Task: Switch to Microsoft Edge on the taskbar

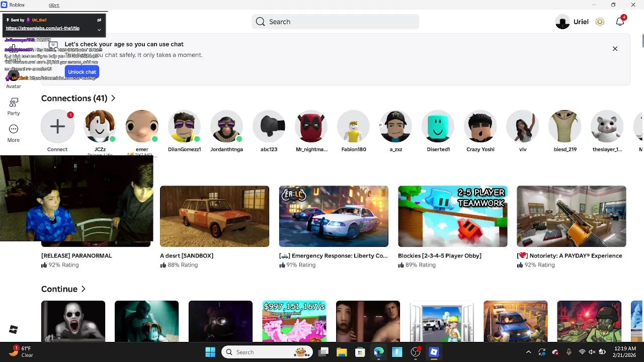Action: 378,352
